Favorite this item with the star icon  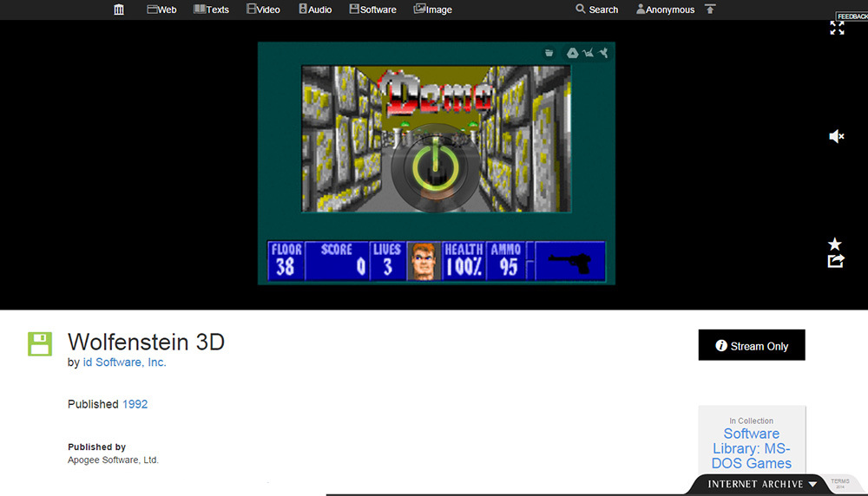pos(835,244)
